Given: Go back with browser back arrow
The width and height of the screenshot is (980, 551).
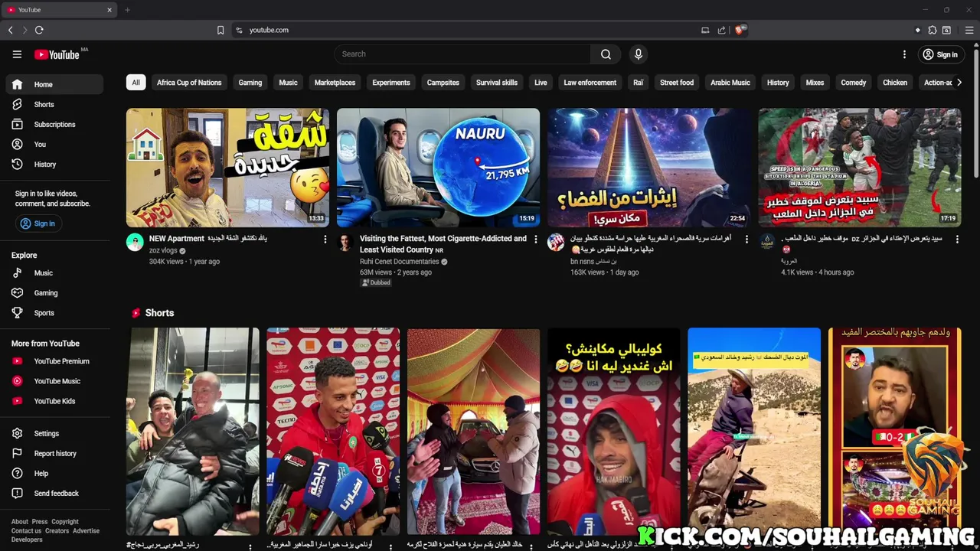Looking at the screenshot, I should [x=11, y=30].
